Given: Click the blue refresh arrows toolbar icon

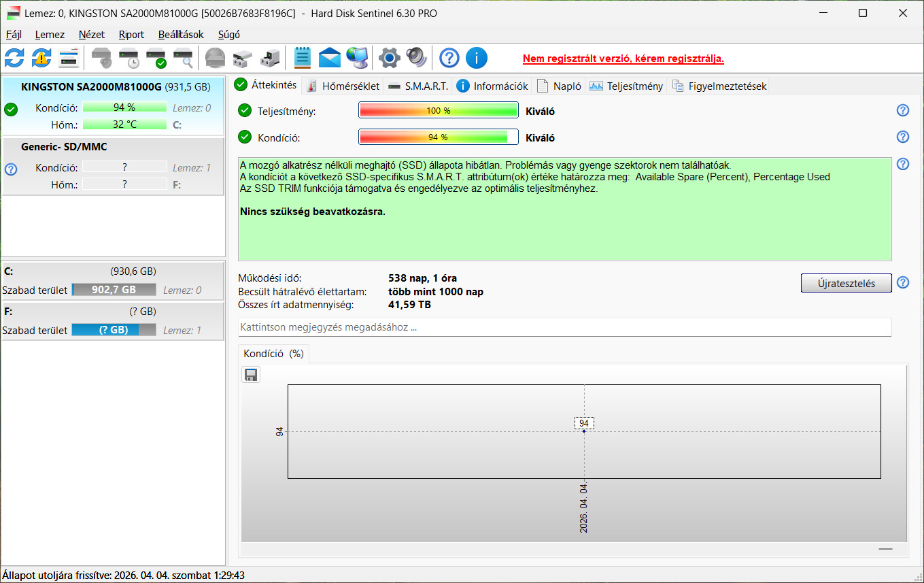Looking at the screenshot, I should click(x=14, y=58).
